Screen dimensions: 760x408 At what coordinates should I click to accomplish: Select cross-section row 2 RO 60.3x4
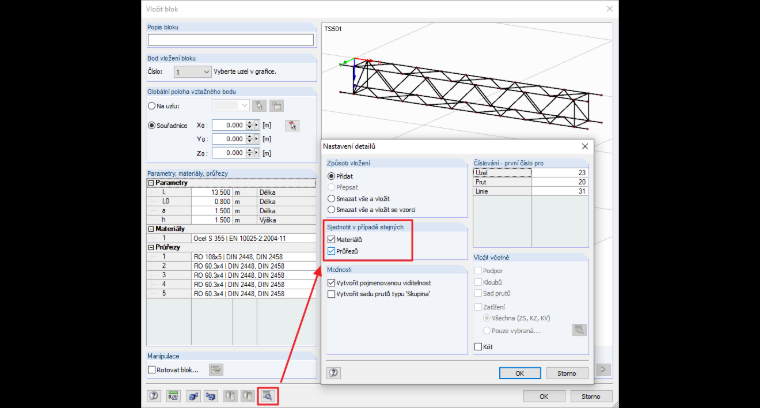click(232, 266)
